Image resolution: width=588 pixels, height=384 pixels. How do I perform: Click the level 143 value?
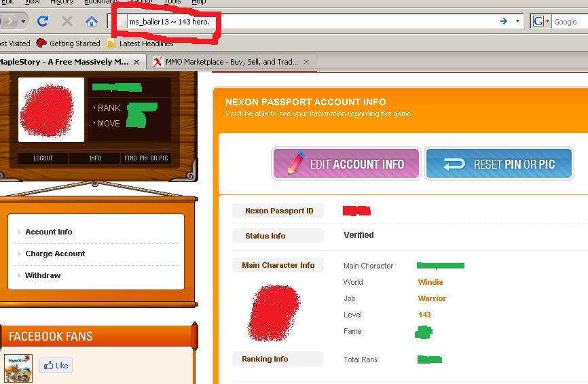pos(424,315)
